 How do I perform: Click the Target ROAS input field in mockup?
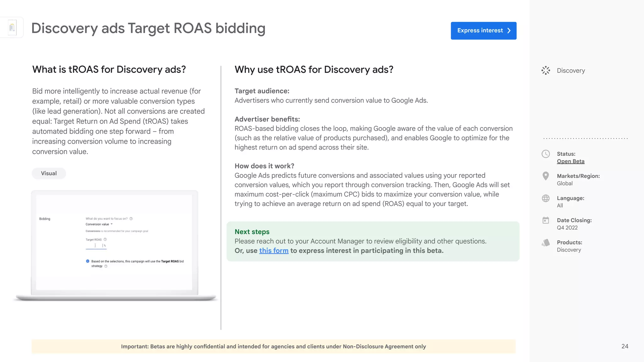pos(96,245)
